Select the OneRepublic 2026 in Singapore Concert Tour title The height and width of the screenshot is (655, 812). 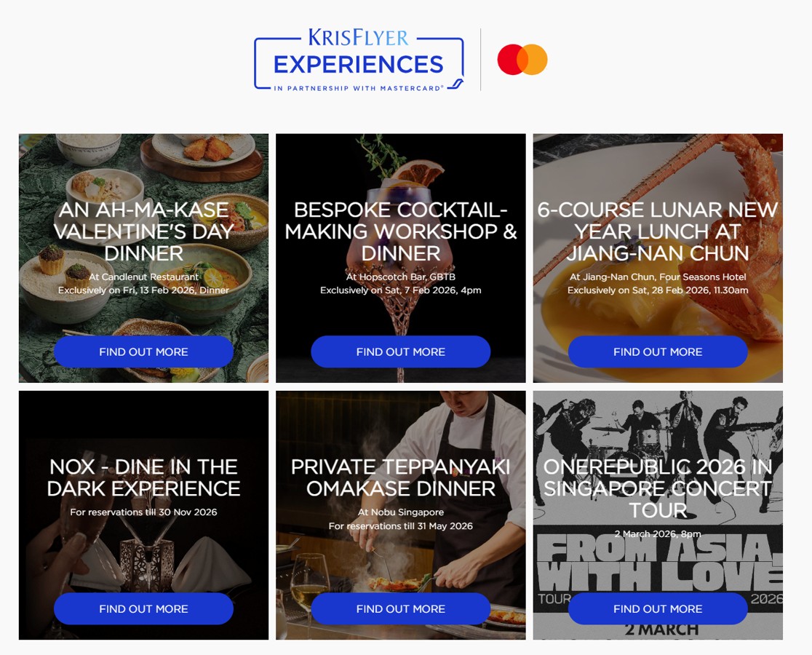(x=657, y=488)
